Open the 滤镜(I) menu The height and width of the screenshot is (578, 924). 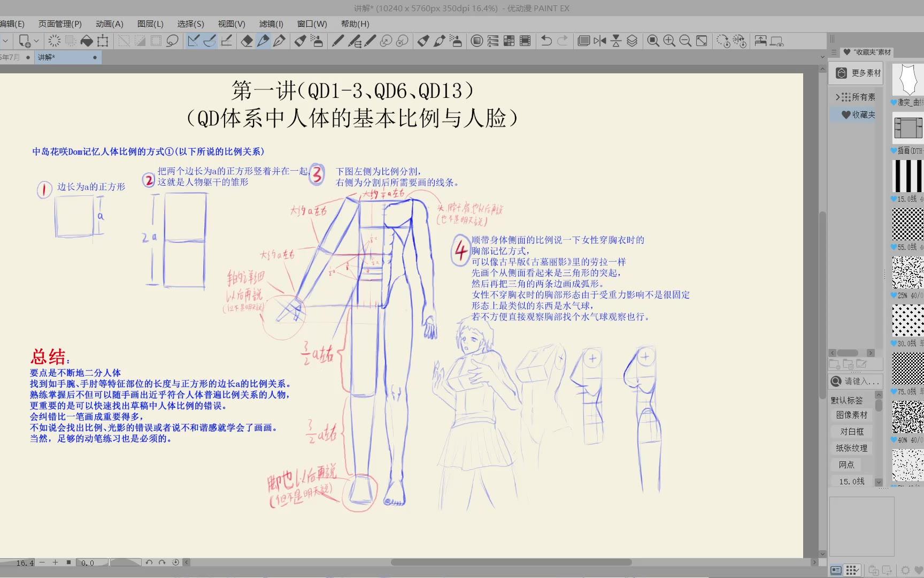271,24
